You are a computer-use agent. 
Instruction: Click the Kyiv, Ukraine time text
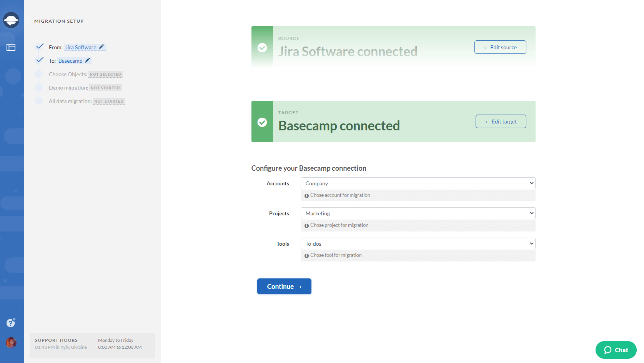(61, 347)
